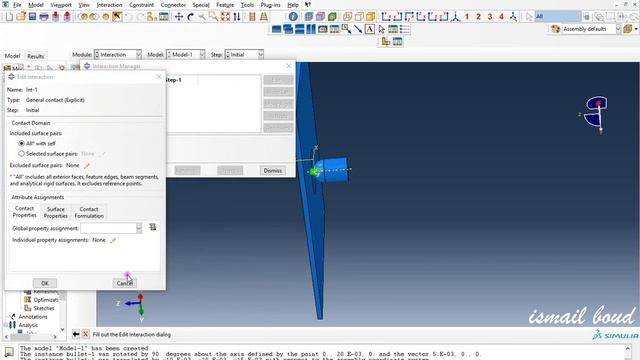Click the New model database icon
640x360 pixels.
[x=9, y=17]
